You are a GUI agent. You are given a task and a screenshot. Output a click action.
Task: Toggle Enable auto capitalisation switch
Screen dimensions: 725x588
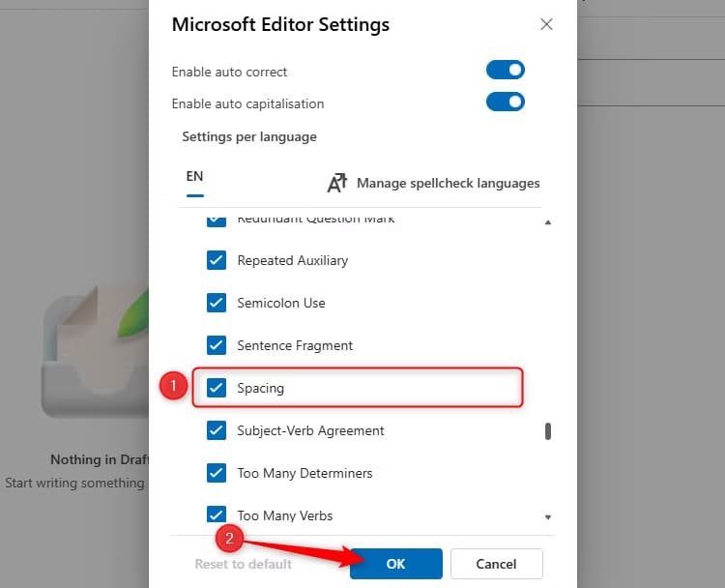pos(505,102)
